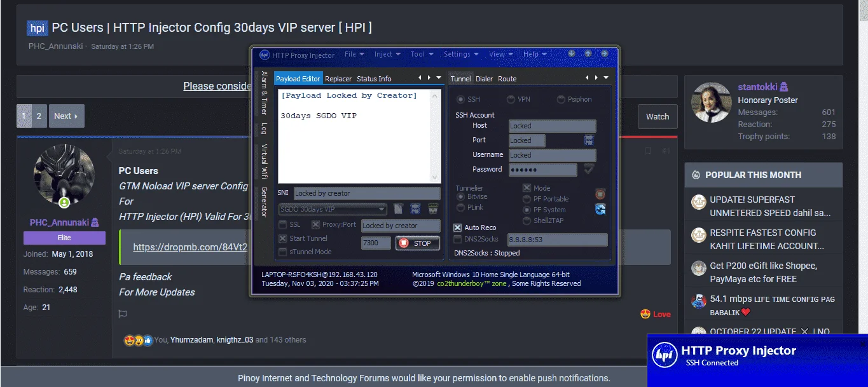Toggle the Proxy:Port checkbox
Screen dimensions: 868x387
[315, 225]
